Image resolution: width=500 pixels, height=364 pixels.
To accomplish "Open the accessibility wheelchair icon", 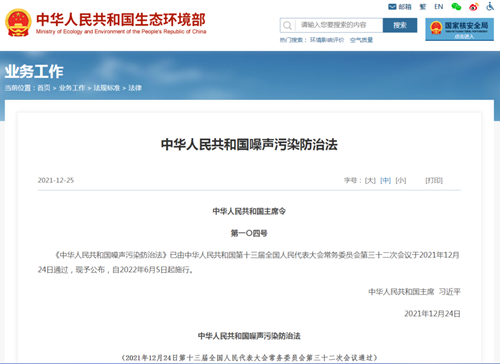I will (x=490, y=6).
